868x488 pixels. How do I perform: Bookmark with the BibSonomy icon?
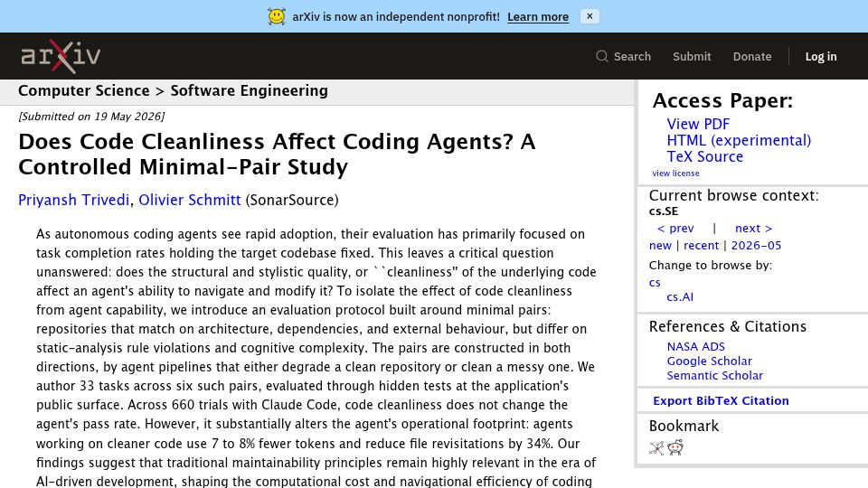pos(656,447)
